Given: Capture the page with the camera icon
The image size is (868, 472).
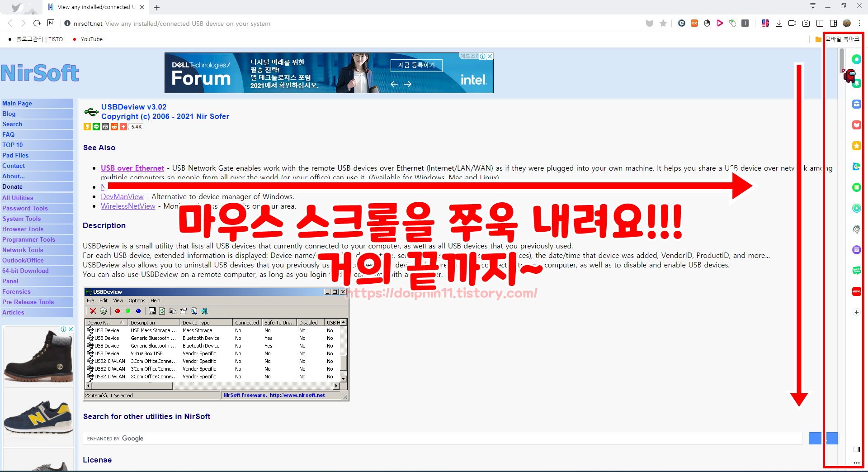Looking at the screenshot, I should (806, 23).
